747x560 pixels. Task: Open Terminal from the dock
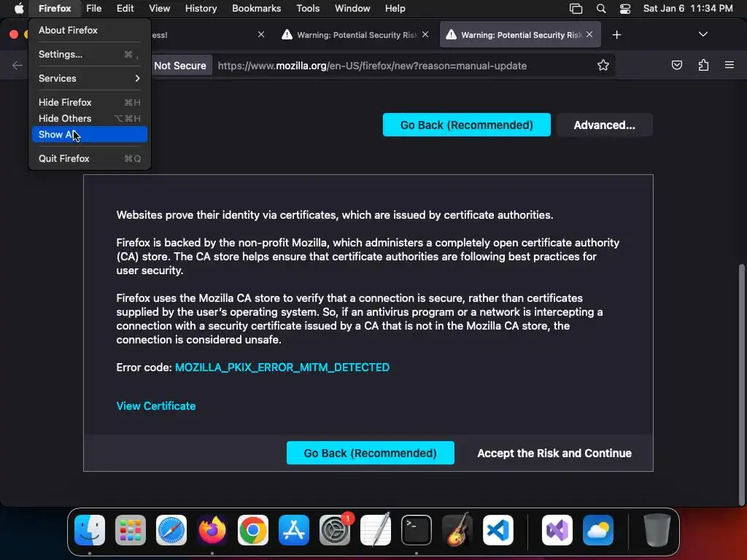417,530
